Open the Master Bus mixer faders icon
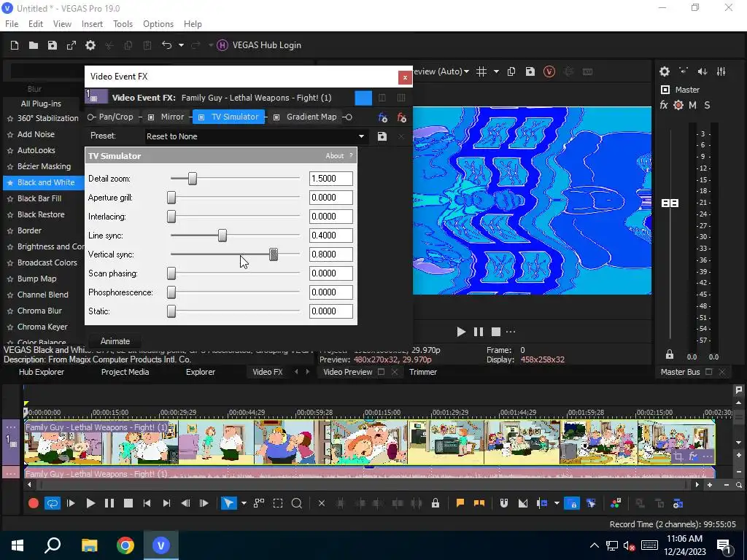 coord(721,71)
